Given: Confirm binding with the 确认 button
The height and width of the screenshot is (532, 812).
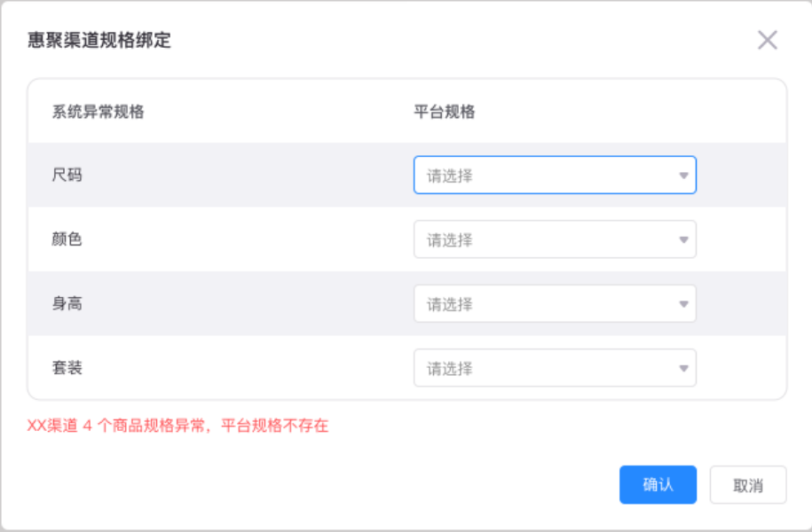Looking at the screenshot, I should pos(658,484).
